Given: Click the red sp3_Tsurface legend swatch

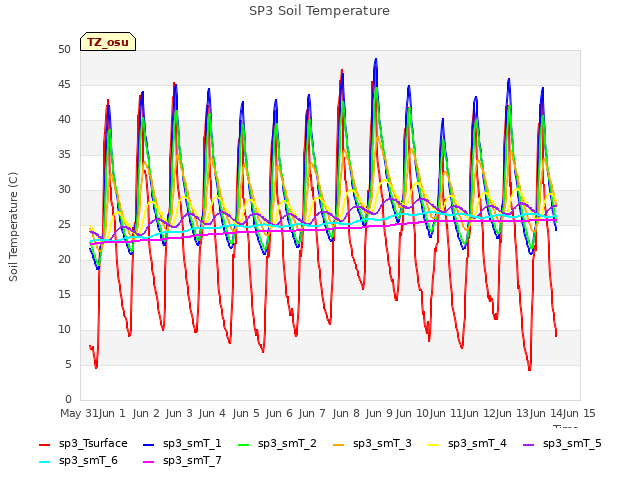Looking at the screenshot, I should click(x=44, y=444).
